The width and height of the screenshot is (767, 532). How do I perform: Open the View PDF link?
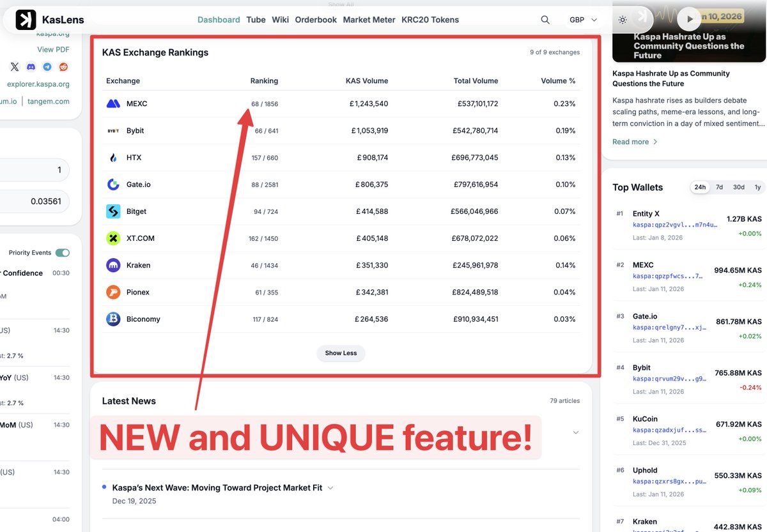53,50
